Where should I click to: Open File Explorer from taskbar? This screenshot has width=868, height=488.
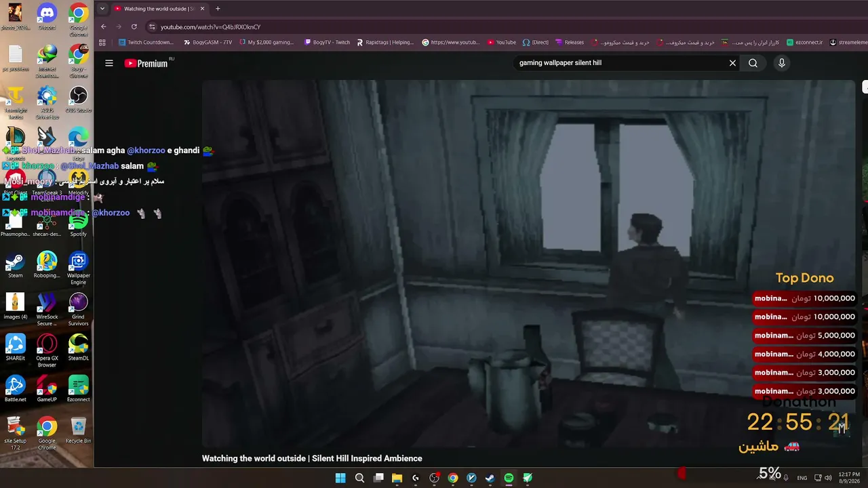tap(397, 478)
